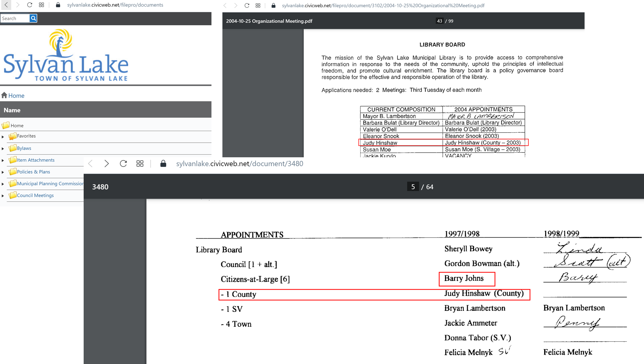Select Donna Tabor (S.V.) name

(478, 338)
